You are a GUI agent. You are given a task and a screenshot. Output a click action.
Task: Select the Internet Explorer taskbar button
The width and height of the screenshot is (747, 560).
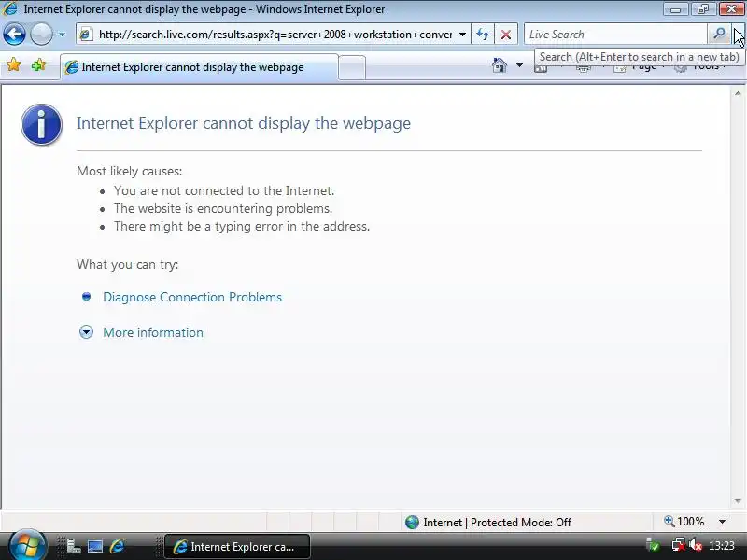237,547
